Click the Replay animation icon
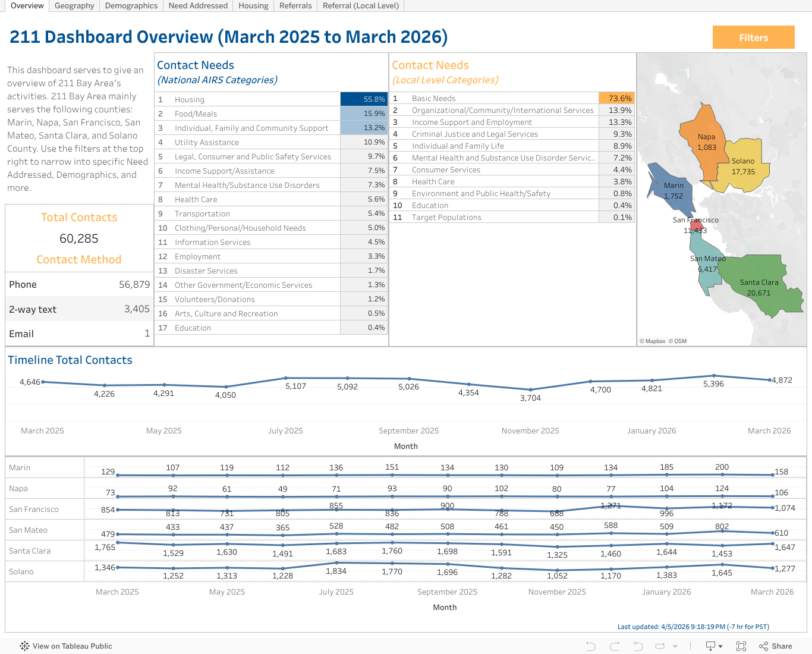This screenshot has height=654, width=812. (x=638, y=646)
